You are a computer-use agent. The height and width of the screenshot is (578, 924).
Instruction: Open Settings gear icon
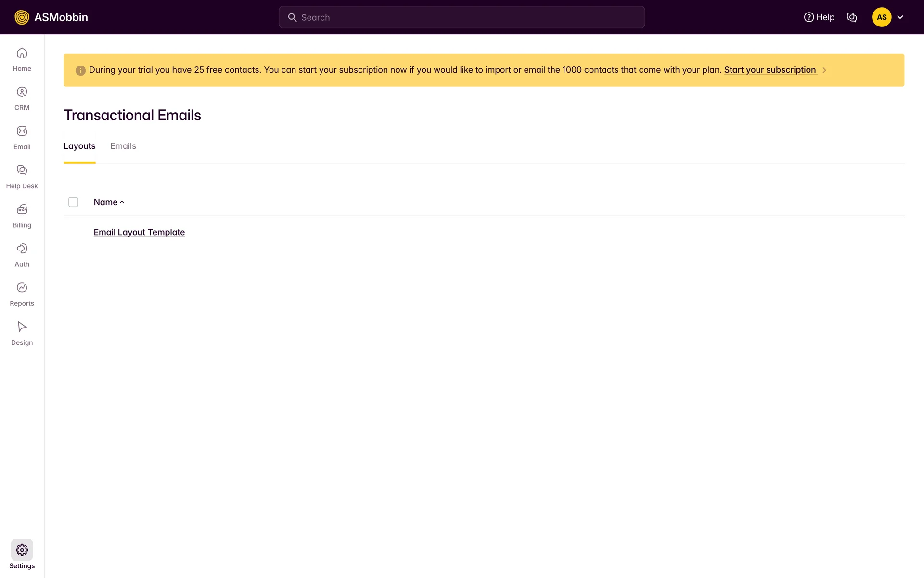tap(22, 550)
